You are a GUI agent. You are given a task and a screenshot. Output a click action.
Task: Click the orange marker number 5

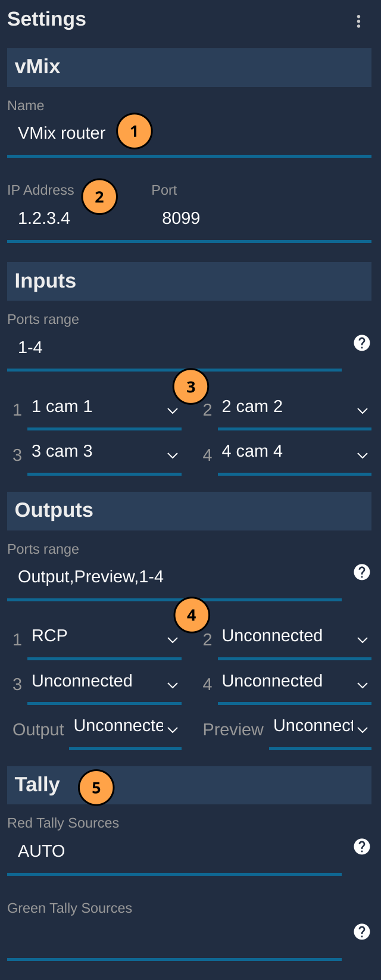[96, 788]
